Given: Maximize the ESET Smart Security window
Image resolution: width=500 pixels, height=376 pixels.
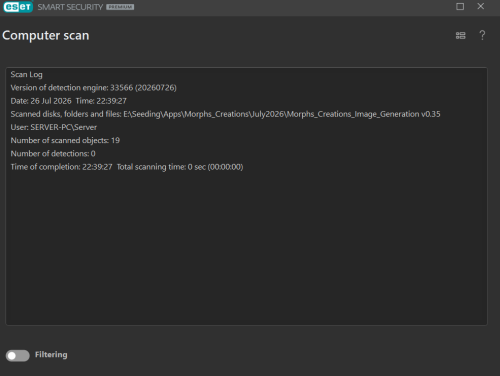Looking at the screenshot, I should pyautogui.click(x=460, y=6).
